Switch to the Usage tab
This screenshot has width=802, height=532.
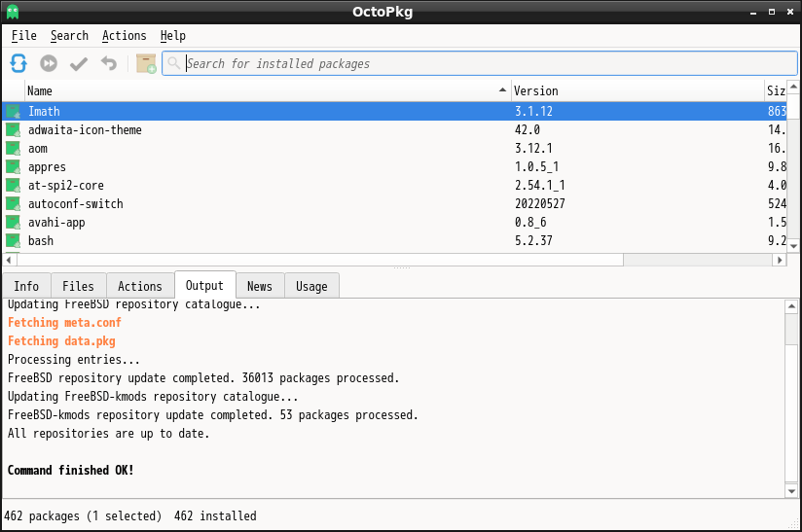click(x=311, y=286)
